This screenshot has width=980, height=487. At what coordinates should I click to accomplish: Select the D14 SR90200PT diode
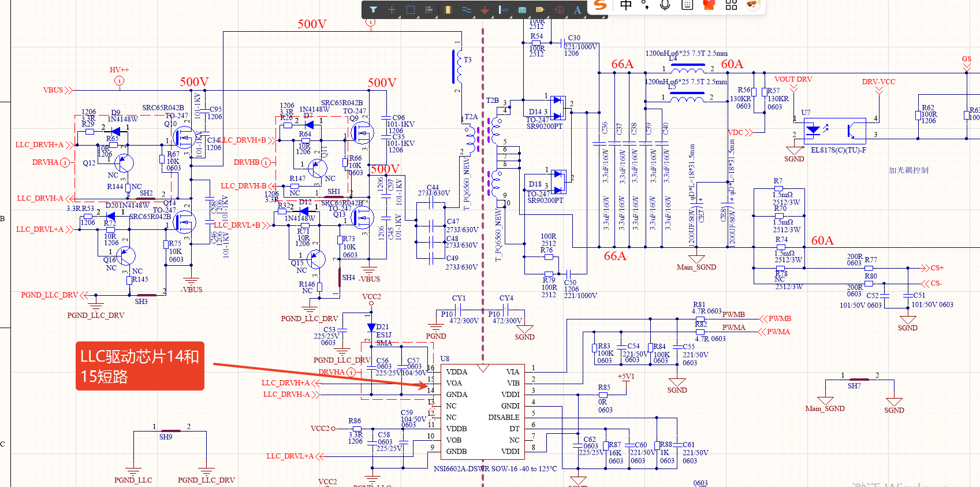(558, 107)
